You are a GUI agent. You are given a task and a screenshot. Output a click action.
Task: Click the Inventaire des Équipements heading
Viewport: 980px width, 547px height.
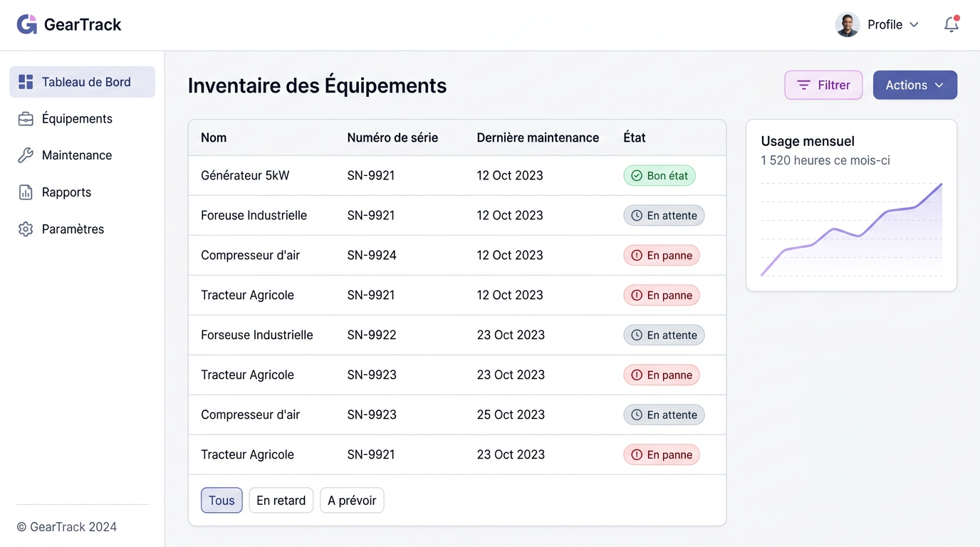(x=317, y=85)
